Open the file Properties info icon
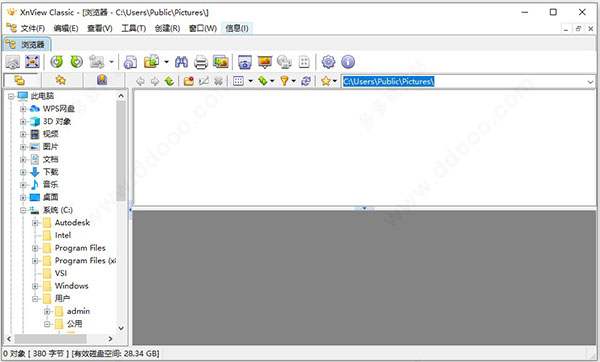The image size is (600, 362). click(130, 62)
